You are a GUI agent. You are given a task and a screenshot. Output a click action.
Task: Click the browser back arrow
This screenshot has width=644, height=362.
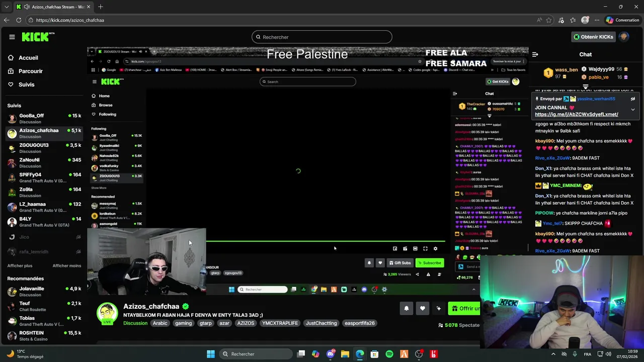click(7, 20)
